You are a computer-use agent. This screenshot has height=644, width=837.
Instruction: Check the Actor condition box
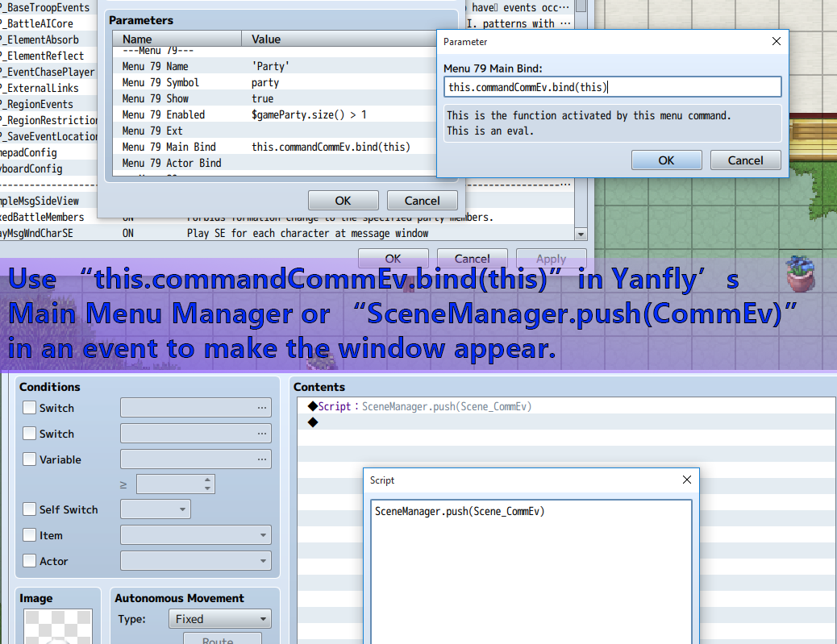30,561
